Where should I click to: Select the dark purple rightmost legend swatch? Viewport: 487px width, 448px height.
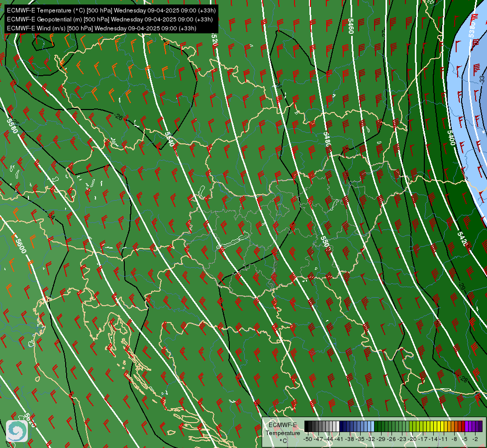pyautogui.click(x=480, y=426)
